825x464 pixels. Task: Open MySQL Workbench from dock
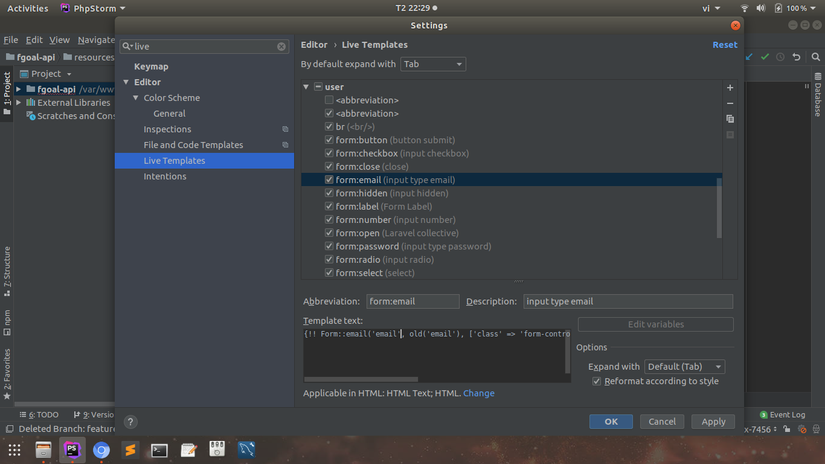pyautogui.click(x=246, y=450)
